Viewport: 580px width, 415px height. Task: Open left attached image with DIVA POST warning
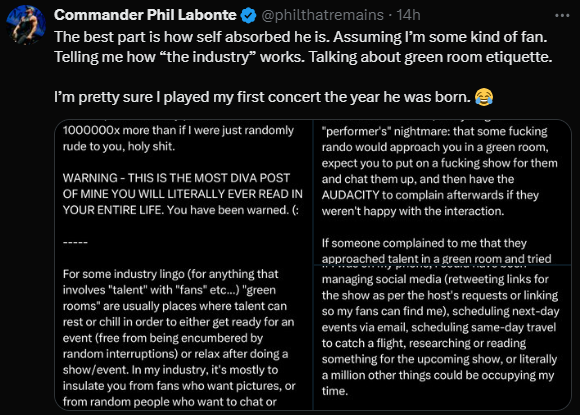183,265
